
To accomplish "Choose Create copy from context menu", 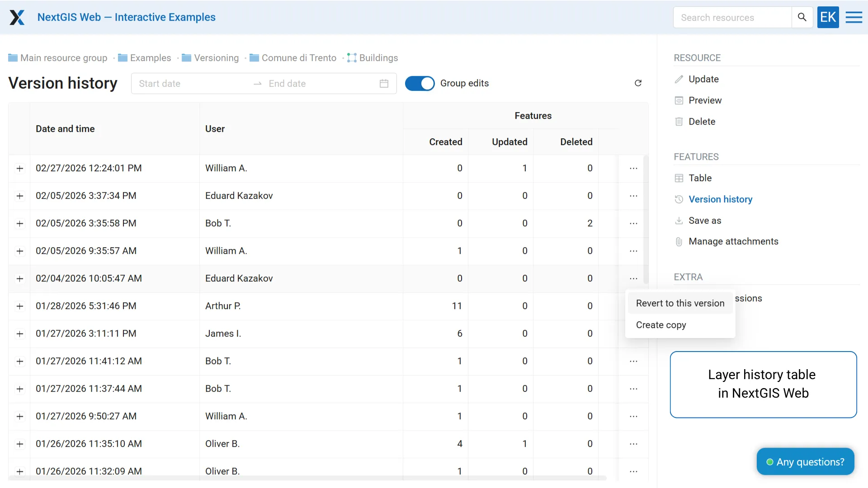I will (680, 325).
